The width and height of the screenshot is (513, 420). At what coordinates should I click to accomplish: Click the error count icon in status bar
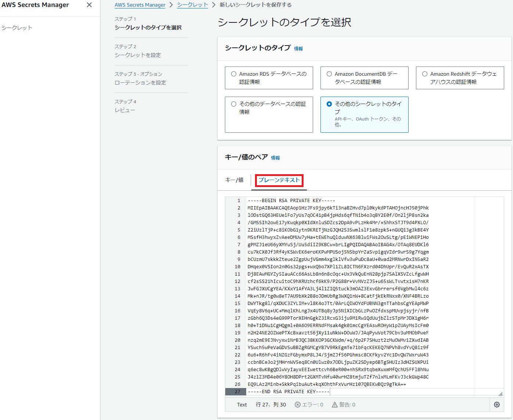298,405
